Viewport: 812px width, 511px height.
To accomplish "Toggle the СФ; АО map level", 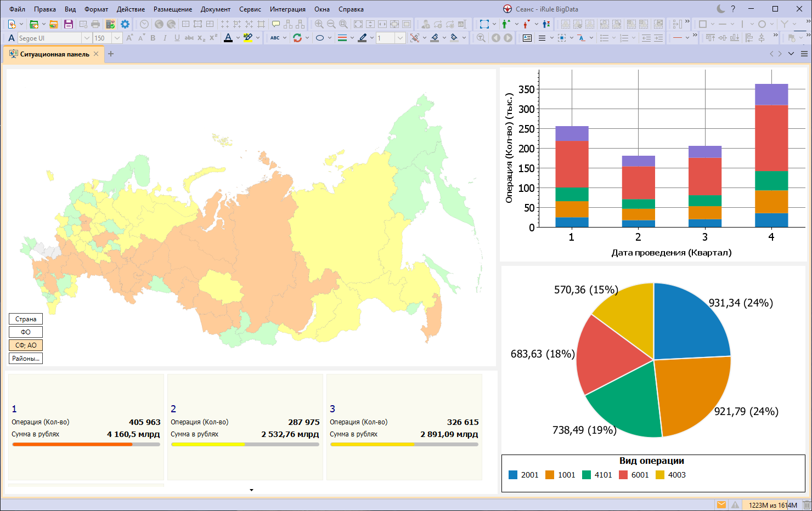I will 26,345.
